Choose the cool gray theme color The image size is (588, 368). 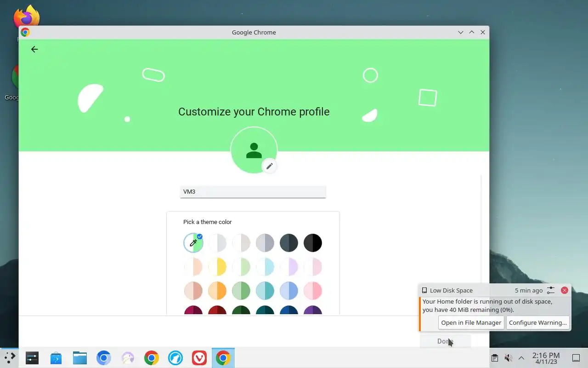point(265,243)
